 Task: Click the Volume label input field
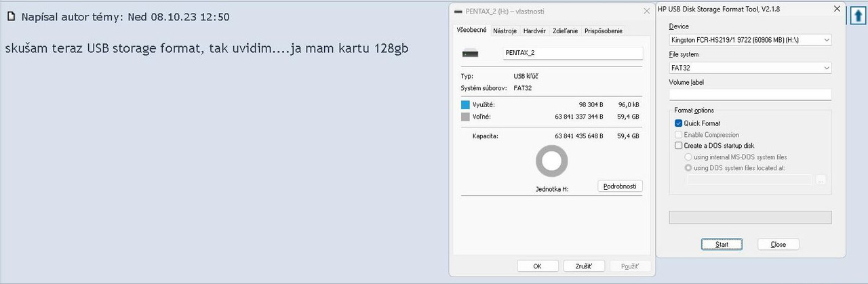tap(750, 95)
